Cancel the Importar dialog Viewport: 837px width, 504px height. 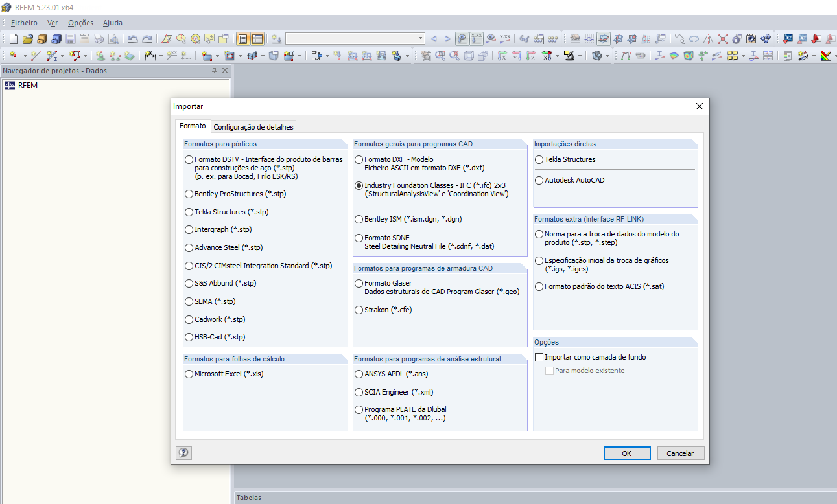[x=680, y=453]
